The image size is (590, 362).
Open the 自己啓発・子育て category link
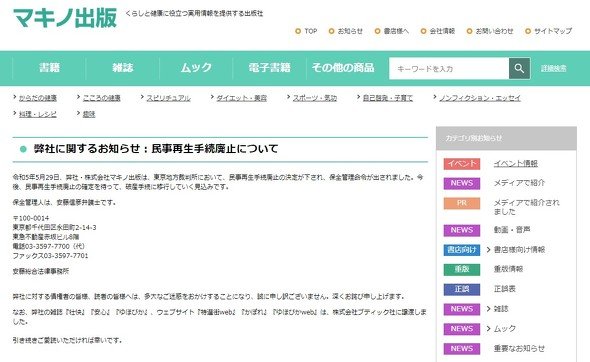pos(388,98)
